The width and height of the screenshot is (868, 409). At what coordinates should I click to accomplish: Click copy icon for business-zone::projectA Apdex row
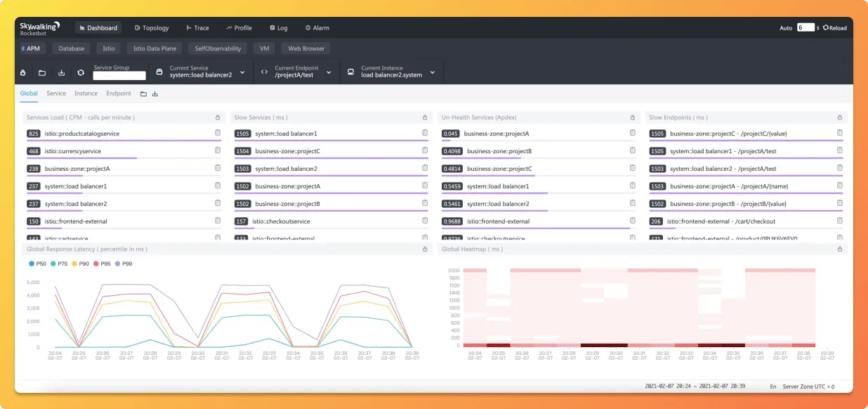(x=632, y=133)
